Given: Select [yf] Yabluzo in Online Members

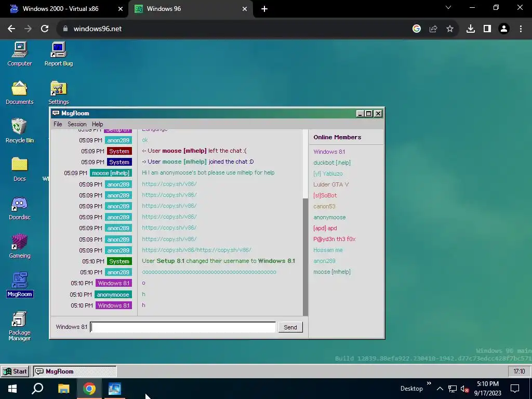Looking at the screenshot, I should tap(328, 174).
